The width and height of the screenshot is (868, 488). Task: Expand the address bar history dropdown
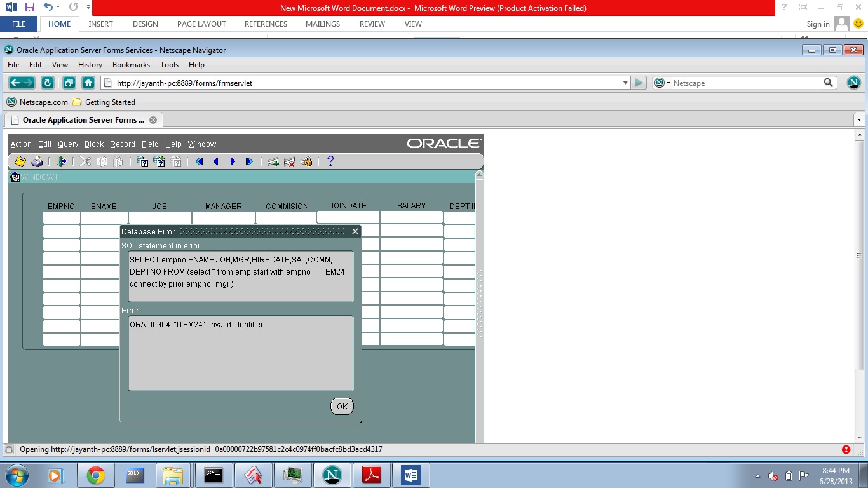tap(625, 83)
